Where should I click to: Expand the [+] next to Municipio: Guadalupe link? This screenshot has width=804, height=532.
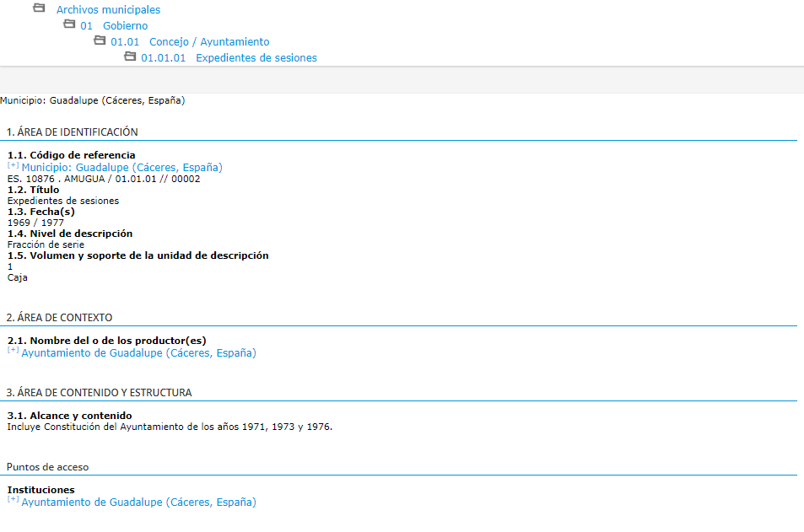tap(13, 165)
